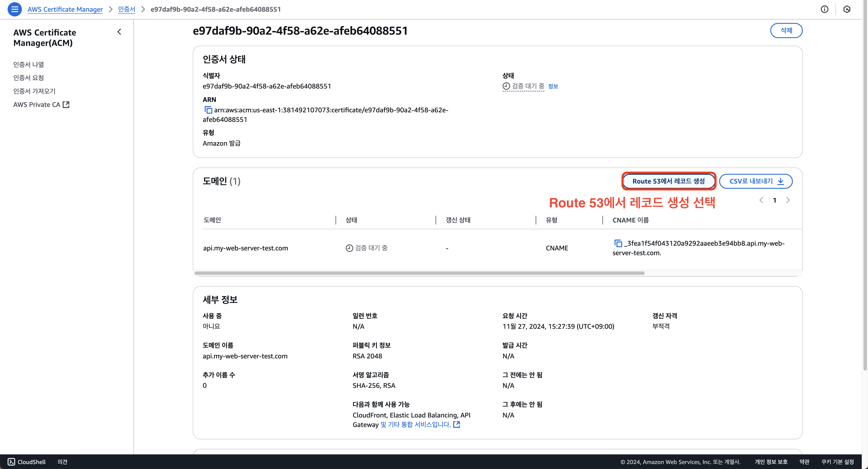Click CNAME type cell in domain row
Screen dimensions: 868x469
coord(557,248)
